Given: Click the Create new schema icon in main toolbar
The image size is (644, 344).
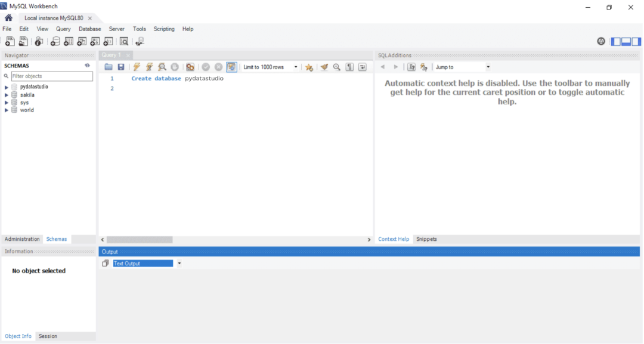Looking at the screenshot, I should tap(55, 41).
